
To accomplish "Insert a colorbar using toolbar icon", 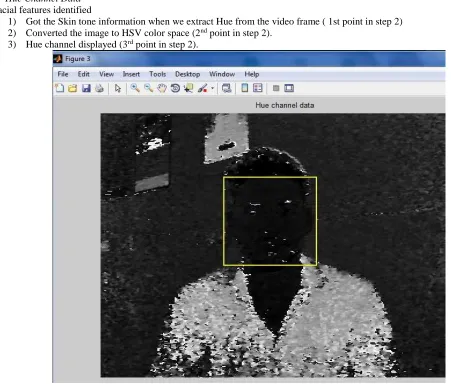I will click(x=245, y=88).
